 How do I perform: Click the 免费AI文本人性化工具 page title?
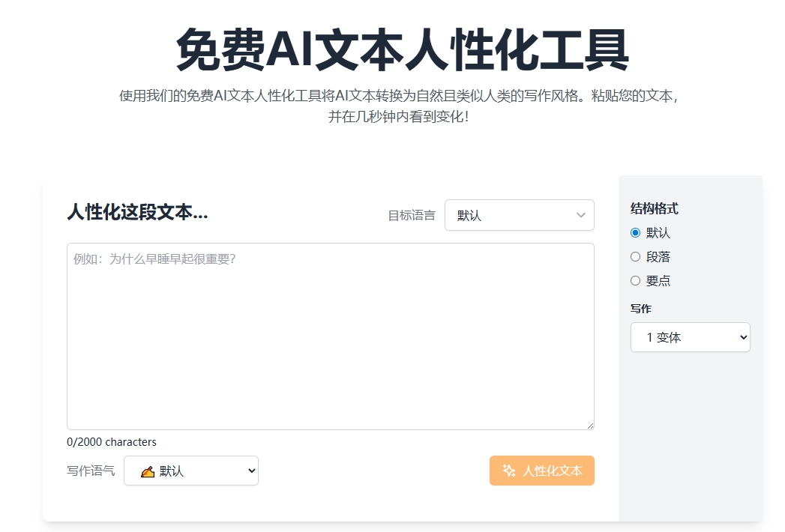[x=402, y=52]
